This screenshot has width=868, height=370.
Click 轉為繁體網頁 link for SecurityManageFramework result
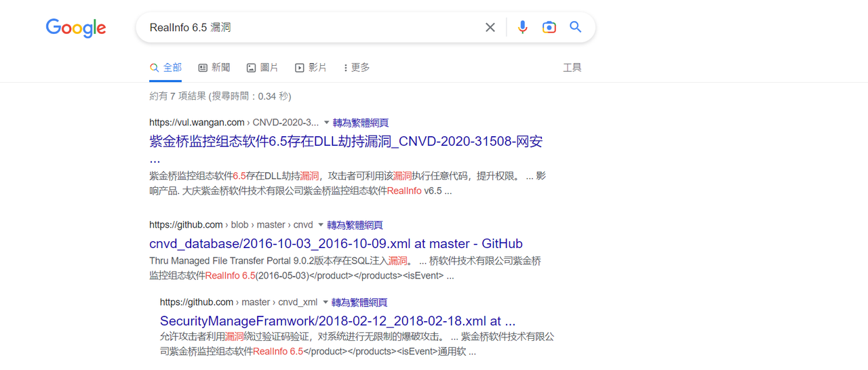[x=359, y=302]
